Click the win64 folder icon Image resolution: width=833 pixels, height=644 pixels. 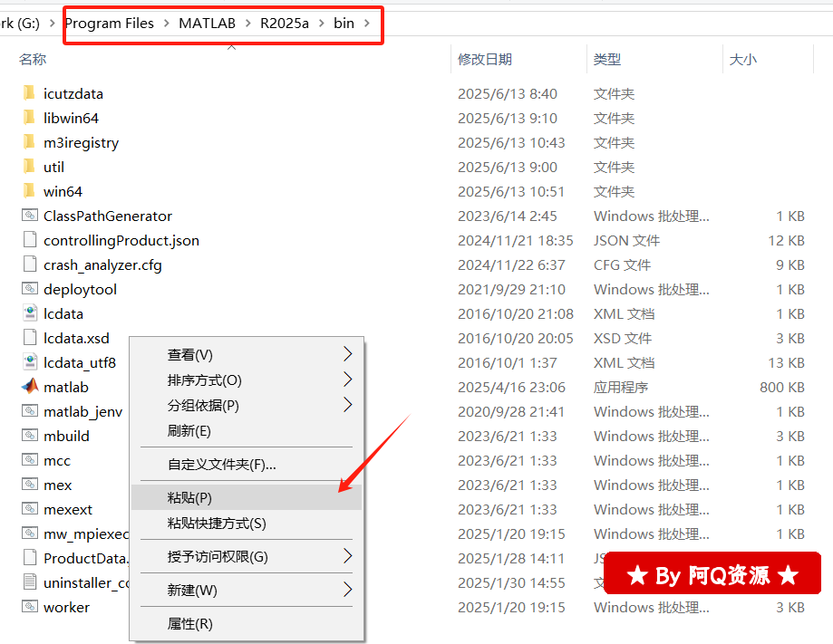(30, 191)
